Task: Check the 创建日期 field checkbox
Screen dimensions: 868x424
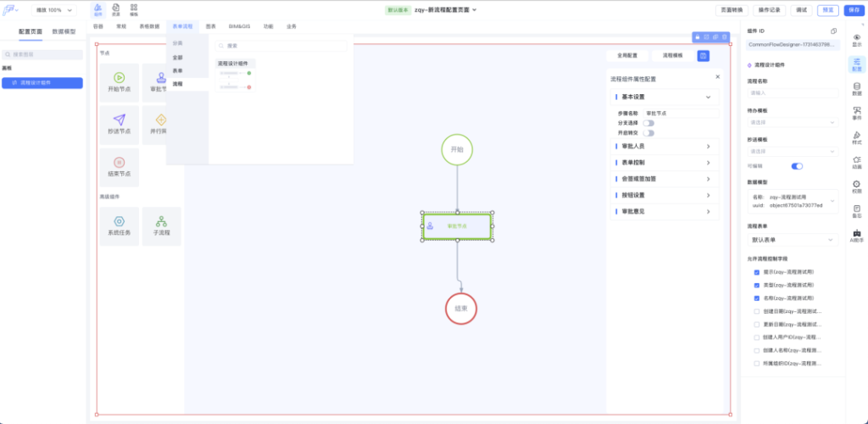Action: point(757,311)
